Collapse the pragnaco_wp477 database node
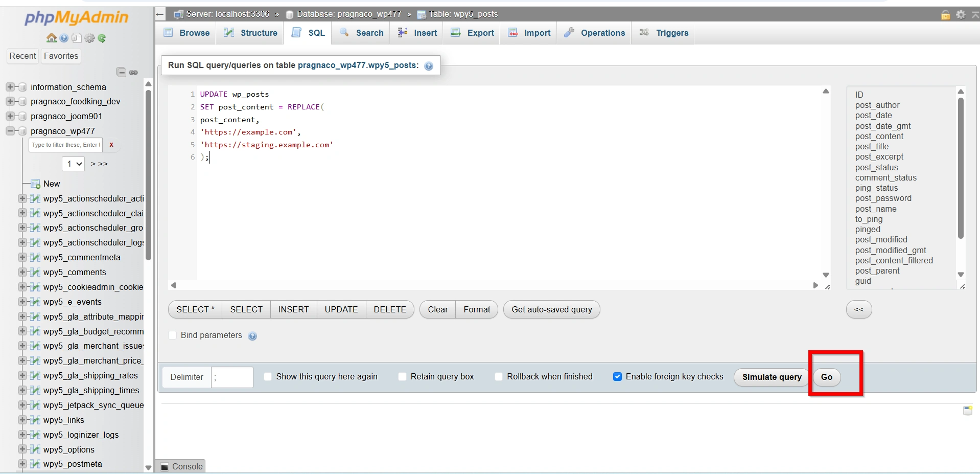The image size is (980, 474). click(x=10, y=131)
